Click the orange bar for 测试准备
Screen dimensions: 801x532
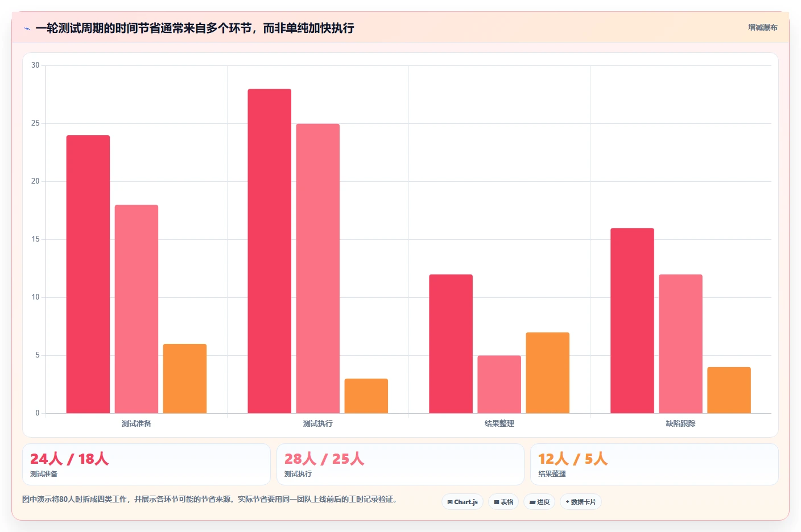coord(185,379)
